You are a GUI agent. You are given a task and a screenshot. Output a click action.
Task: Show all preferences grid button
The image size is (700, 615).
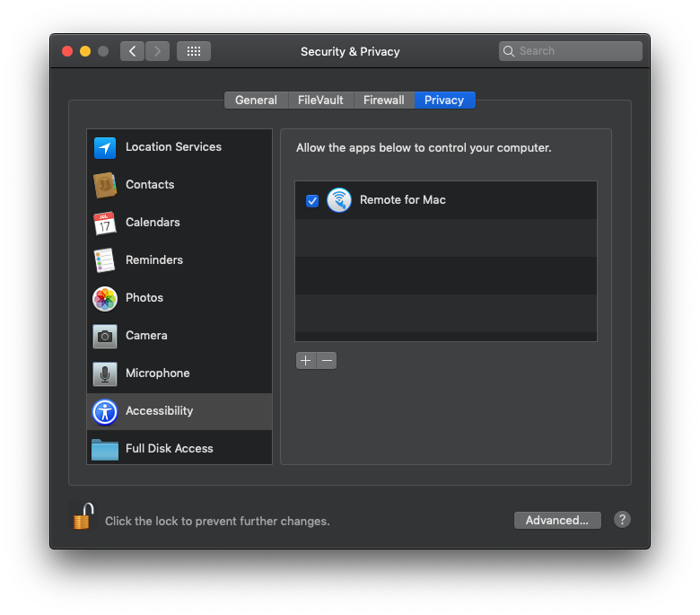(194, 51)
